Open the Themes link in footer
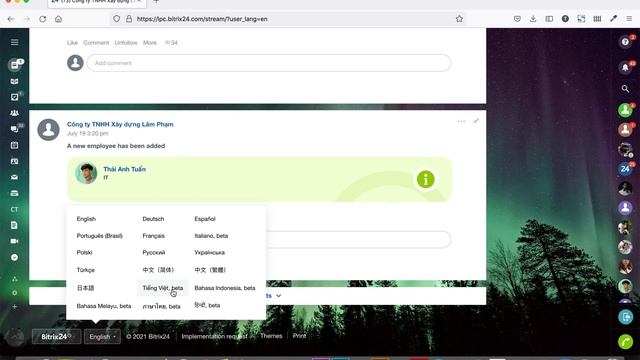 pyautogui.click(x=271, y=336)
